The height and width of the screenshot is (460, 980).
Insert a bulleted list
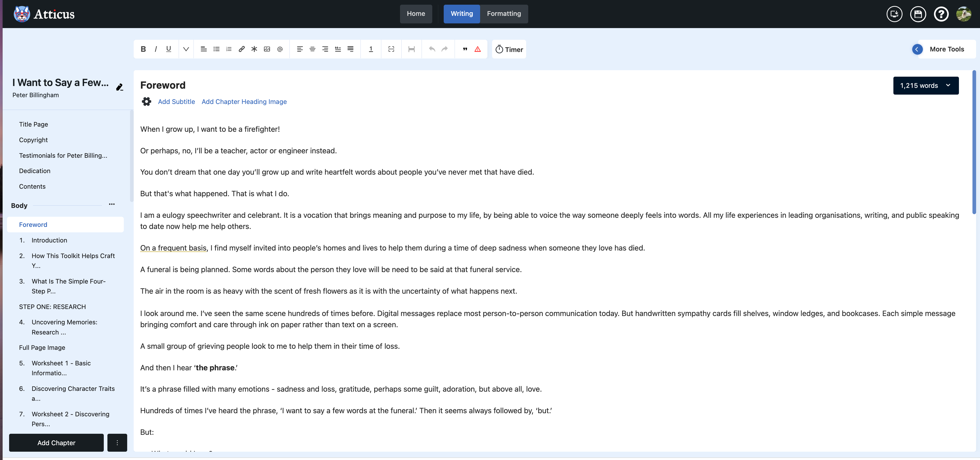(216, 49)
